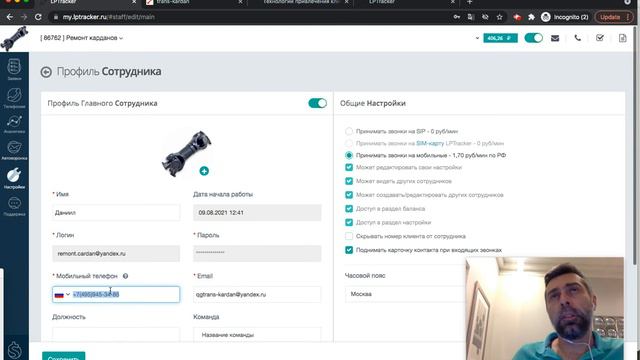Click the password key icon in address bar
Screen dimensions: 640x360
click(457, 17)
